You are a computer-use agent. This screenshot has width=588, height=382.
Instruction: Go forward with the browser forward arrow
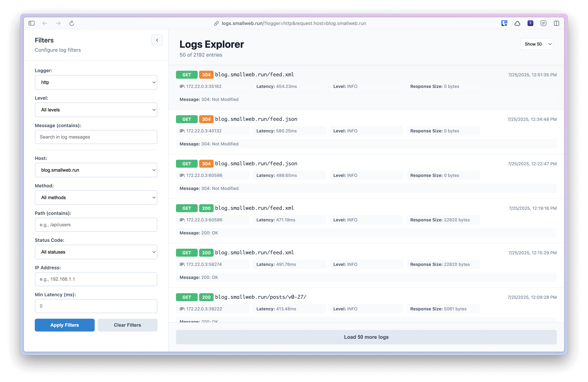tap(58, 23)
